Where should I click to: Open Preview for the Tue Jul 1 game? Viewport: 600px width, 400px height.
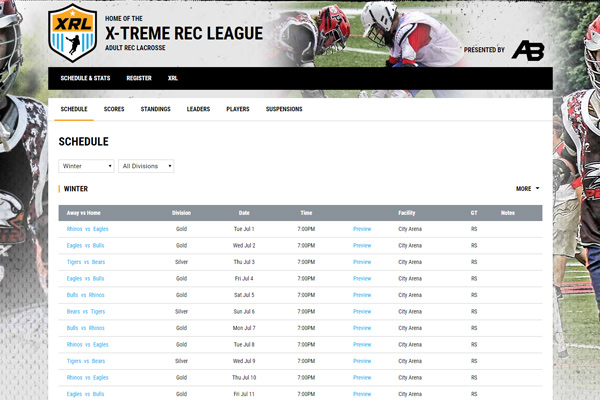[x=362, y=229]
